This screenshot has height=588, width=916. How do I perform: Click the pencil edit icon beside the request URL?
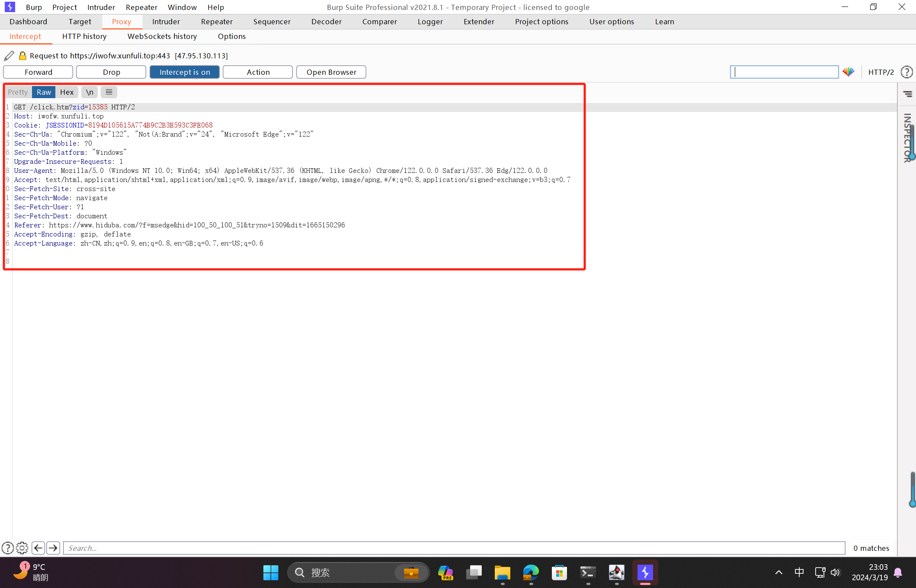tap(9, 56)
